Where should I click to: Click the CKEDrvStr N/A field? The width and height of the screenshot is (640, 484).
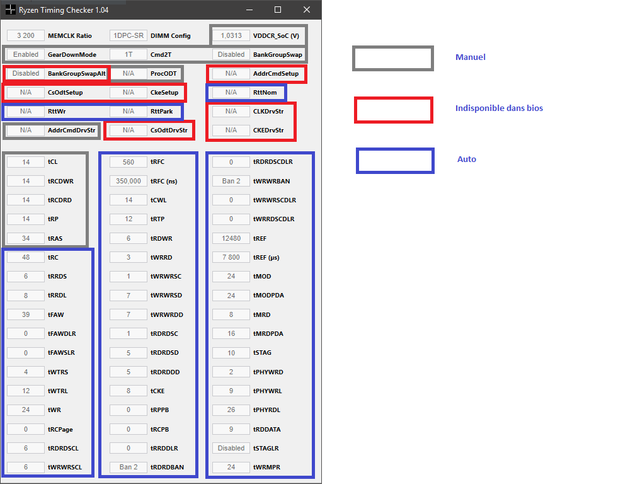[231, 130]
